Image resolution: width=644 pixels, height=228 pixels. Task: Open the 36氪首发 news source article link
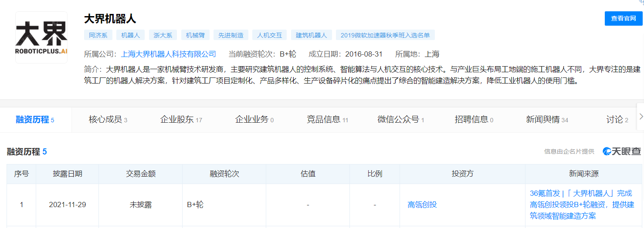point(582,205)
